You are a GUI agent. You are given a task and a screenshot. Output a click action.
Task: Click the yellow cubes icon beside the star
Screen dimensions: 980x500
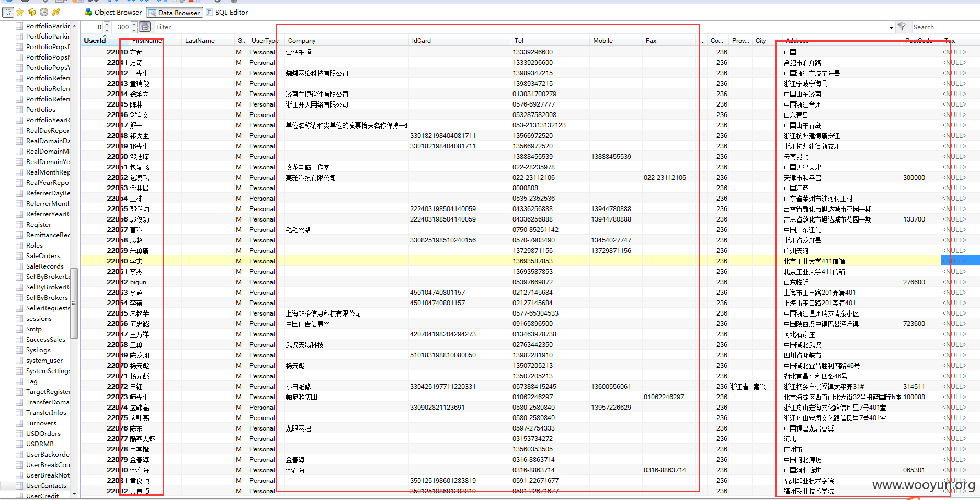[x=32, y=12]
